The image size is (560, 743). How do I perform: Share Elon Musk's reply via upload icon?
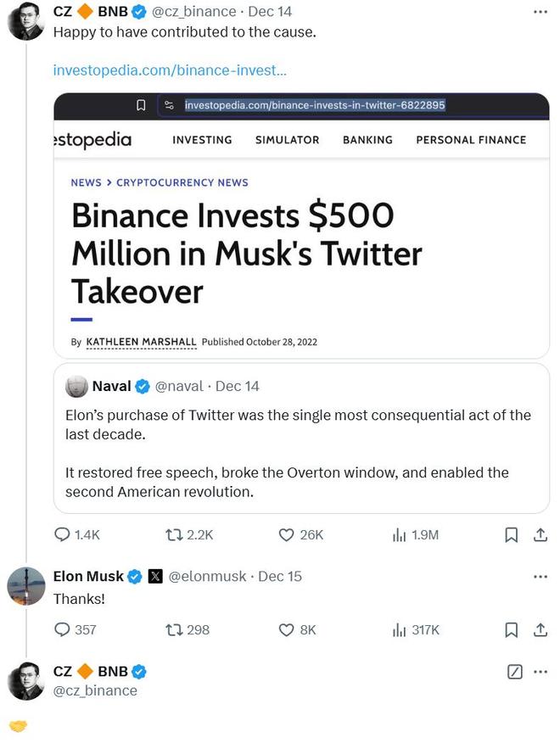(x=540, y=629)
